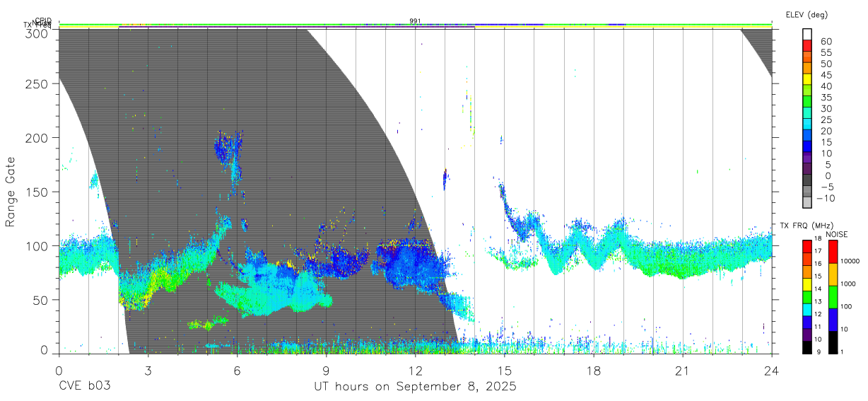The height and width of the screenshot is (401, 868).
Task: Click the y-axis tick label '250'
Action: (x=37, y=83)
